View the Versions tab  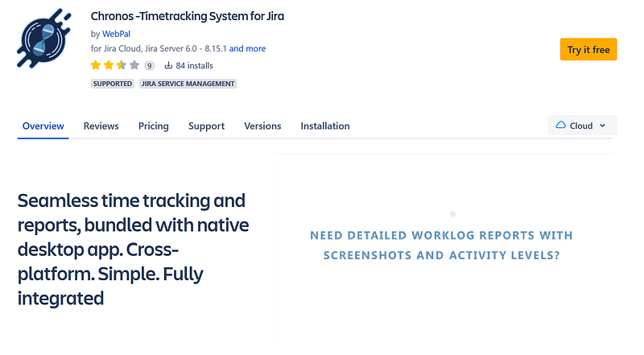(262, 126)
